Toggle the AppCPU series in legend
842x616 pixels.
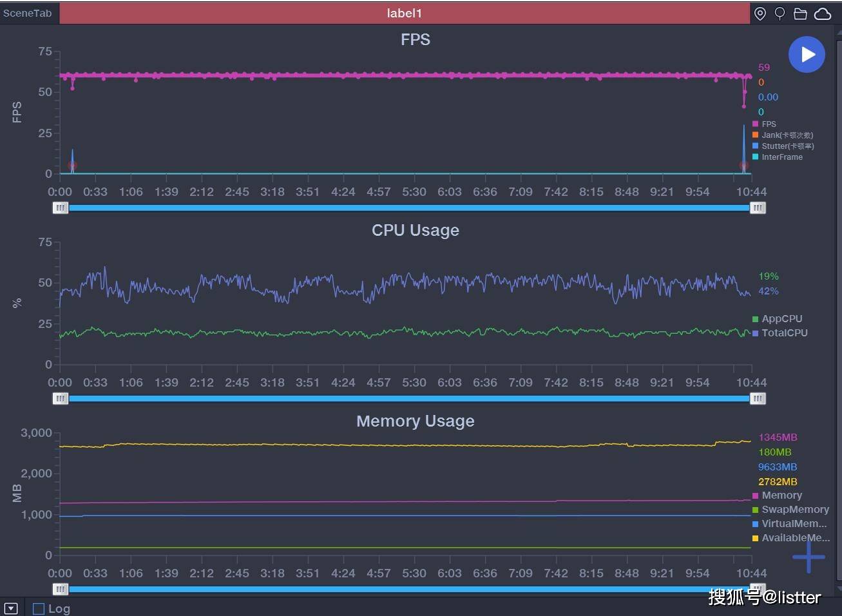pyautogui.click(x=778, y=318)
